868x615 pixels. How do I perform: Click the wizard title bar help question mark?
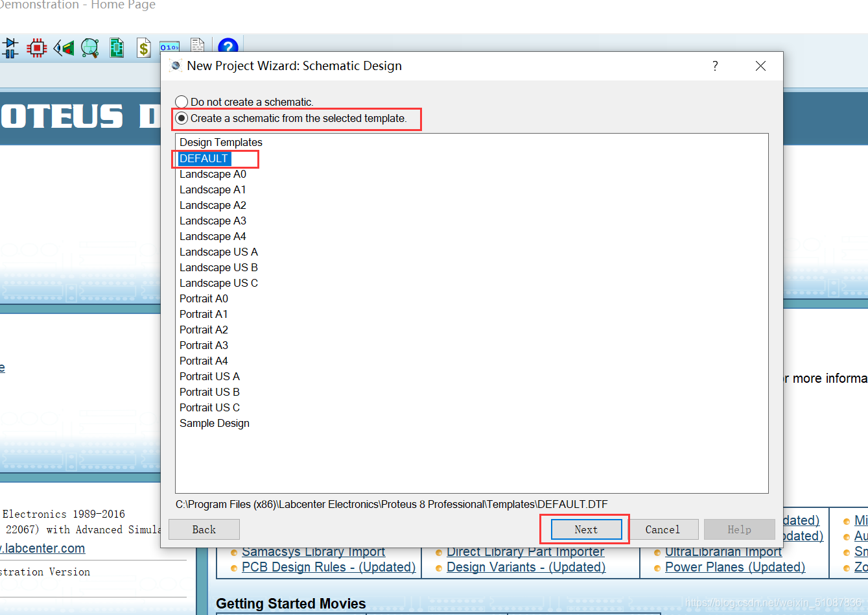715,66
